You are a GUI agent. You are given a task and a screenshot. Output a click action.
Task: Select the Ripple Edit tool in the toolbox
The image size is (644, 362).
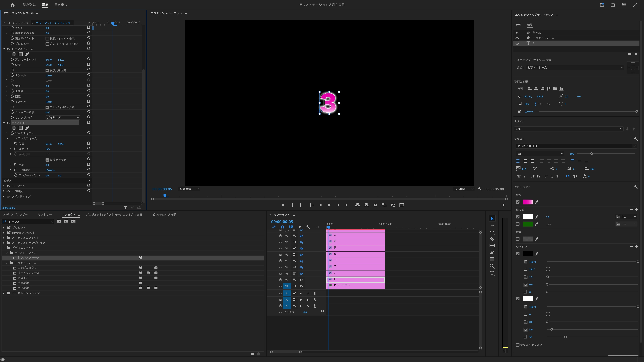(492, 232)
